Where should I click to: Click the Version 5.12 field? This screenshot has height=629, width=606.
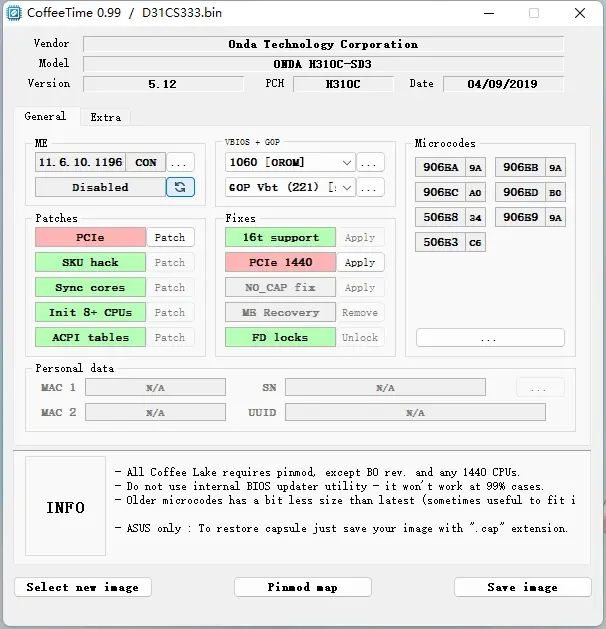(x=163, y=84)
